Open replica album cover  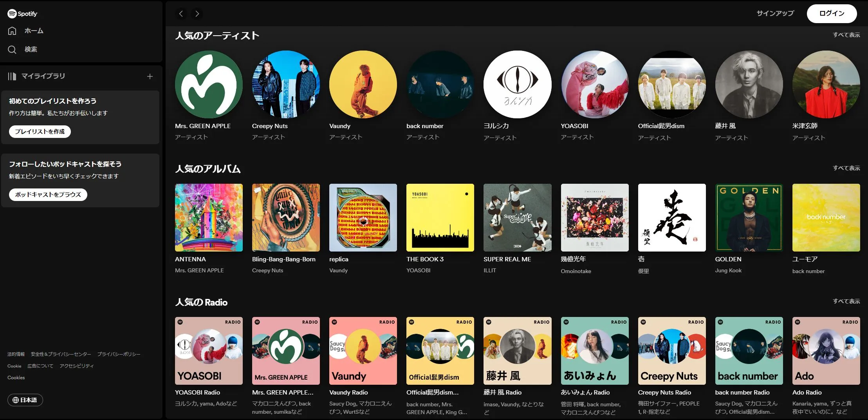coord(363,217)
